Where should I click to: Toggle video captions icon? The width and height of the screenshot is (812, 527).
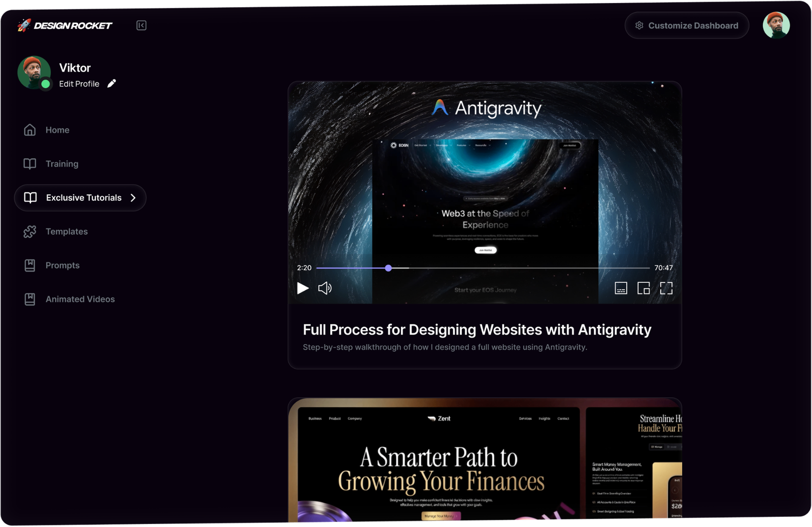pyautogui.click(x=621, y=288)
